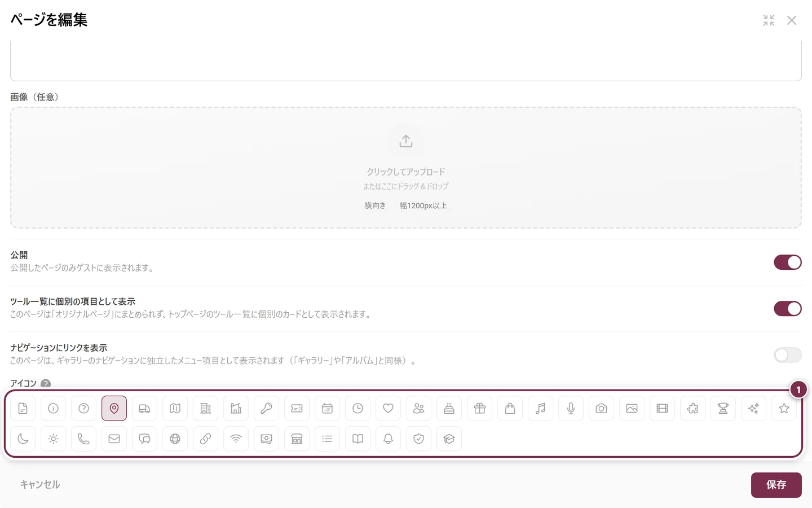Pick the question mark icon
Viewport: 812px width, 508px height.
[83, 408]
